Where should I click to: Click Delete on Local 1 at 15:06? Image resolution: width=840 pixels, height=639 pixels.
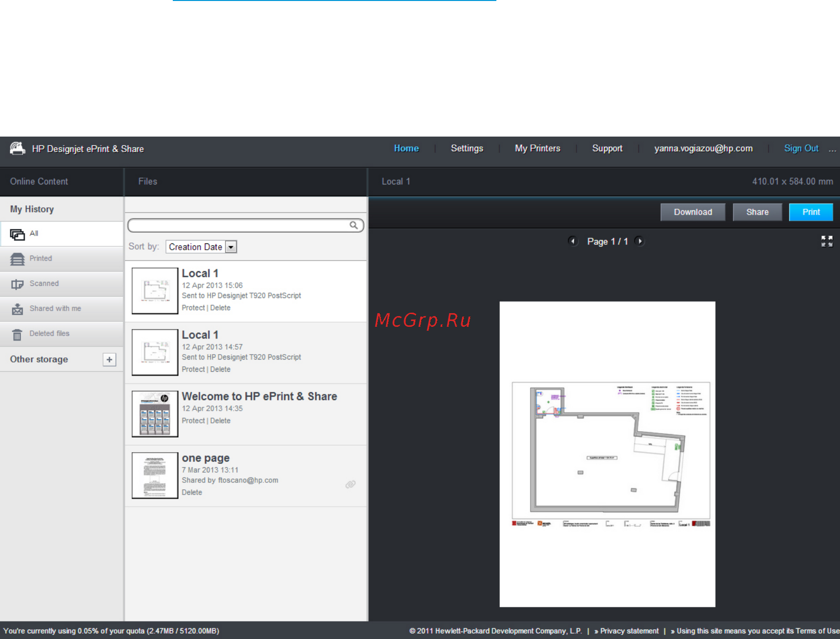click(x=220, y=308)
